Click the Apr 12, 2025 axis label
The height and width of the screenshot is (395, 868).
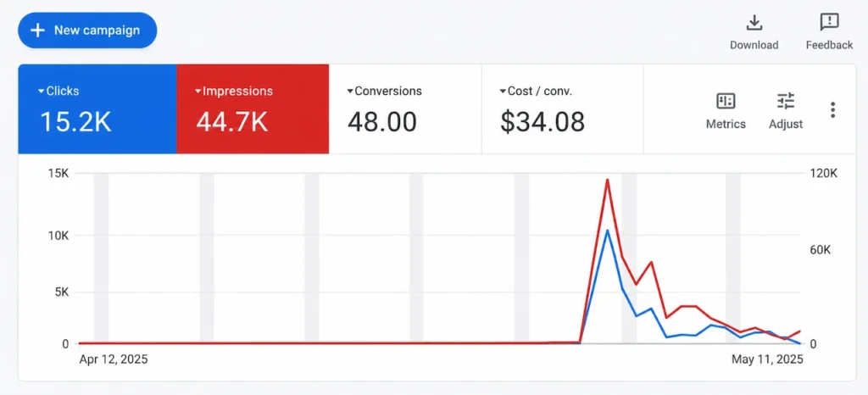(x=114, y=359)
